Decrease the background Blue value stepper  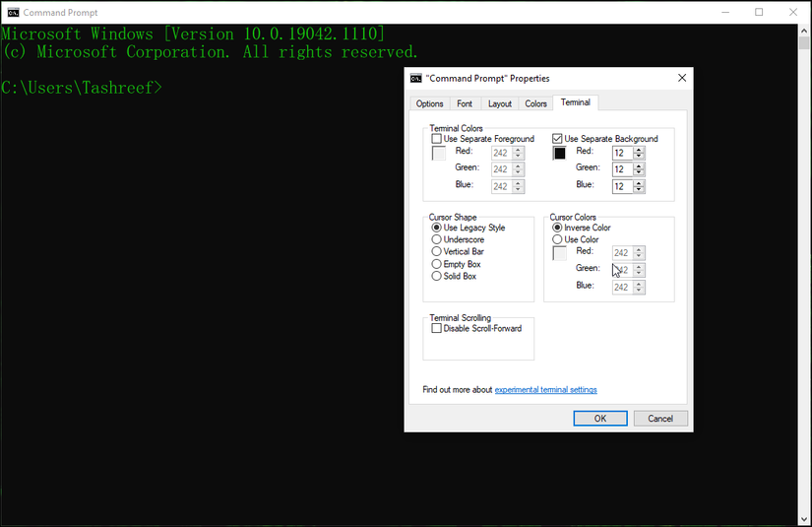click(x=639, y=190)
